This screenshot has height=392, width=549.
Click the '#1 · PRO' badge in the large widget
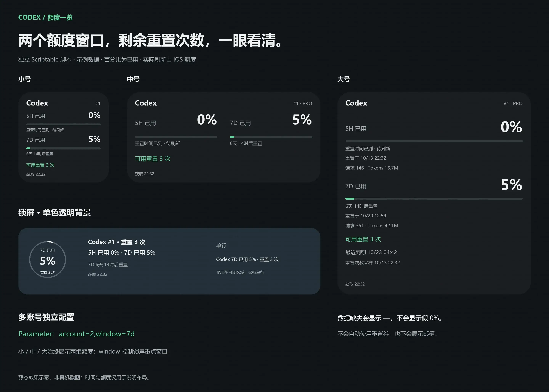513,103
